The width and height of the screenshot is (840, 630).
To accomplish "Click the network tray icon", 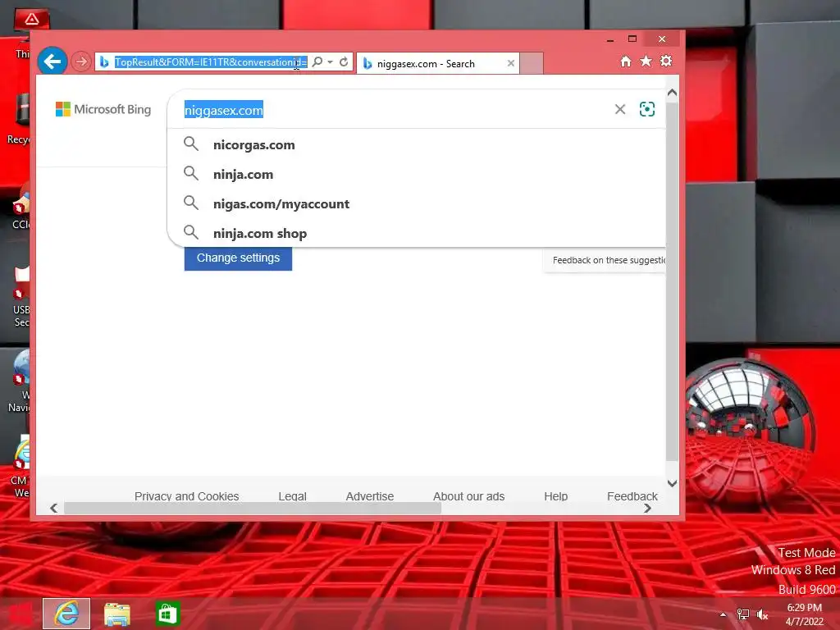I will point(743,614).
